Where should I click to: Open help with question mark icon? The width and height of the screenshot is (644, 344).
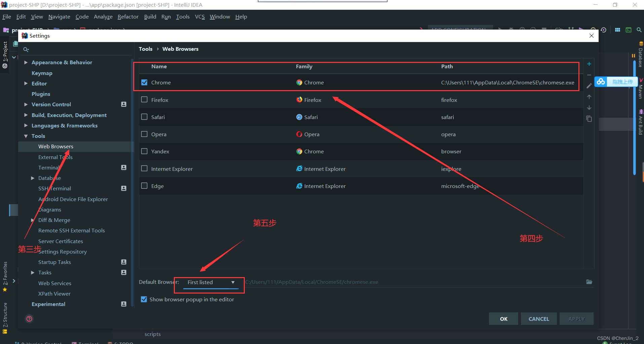click(30, 319)
